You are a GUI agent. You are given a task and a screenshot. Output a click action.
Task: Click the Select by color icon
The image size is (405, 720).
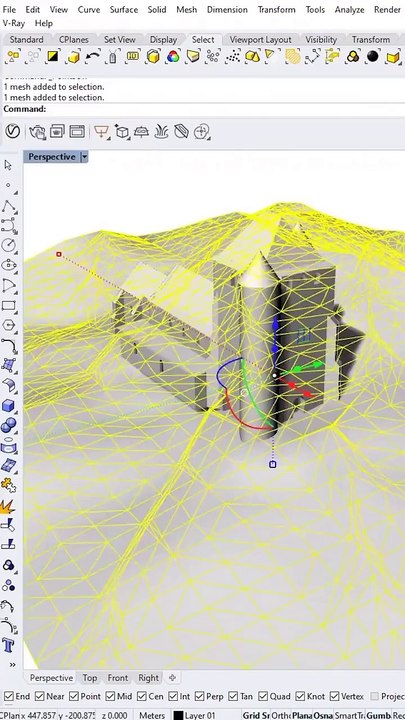pyautogui.click(x=173, y=56)
